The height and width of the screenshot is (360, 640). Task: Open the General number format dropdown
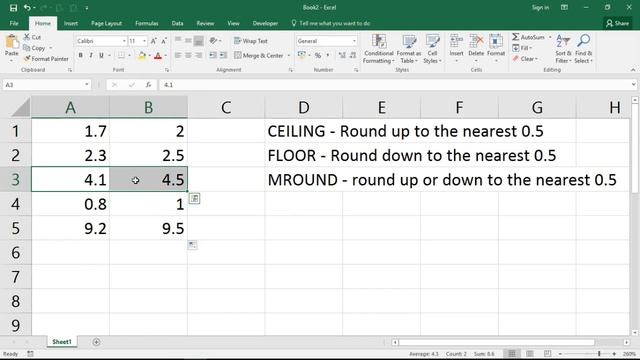pyautogui.click(x=354, y=41)
